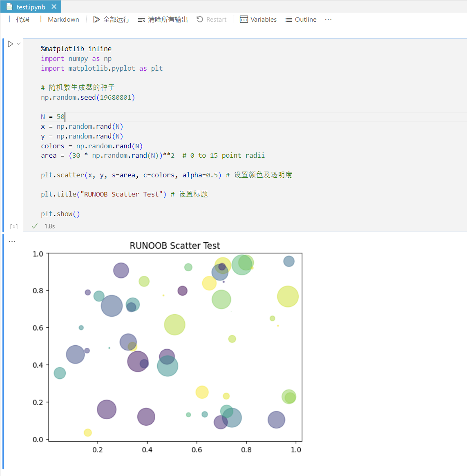Image resolution: width=467 pixels, height=476 pixels.
Task: Show the notebook Outline
Action: [x=300, y=19]
